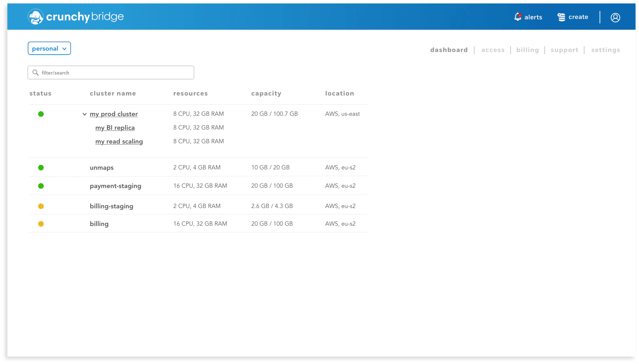Focus the filter/search input field
Screen dimensions: 639x364
[x=115, y=73]
